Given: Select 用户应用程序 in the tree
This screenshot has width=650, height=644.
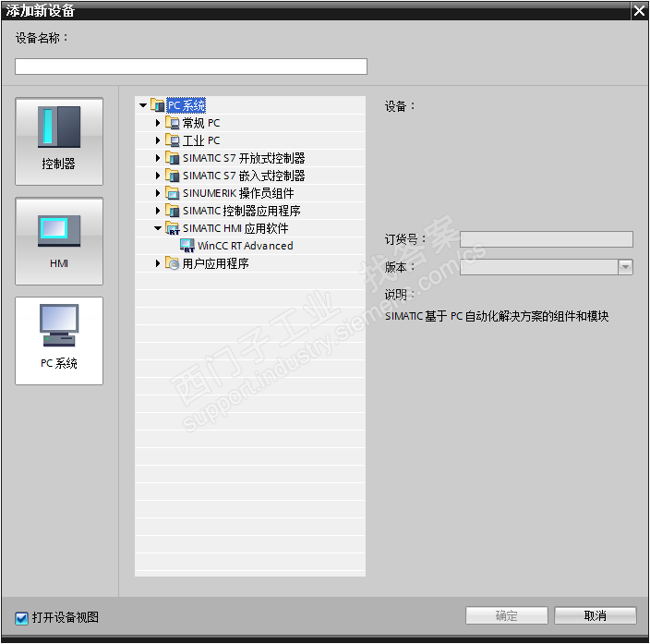Looking at the screenshot, I should [215, 263].
